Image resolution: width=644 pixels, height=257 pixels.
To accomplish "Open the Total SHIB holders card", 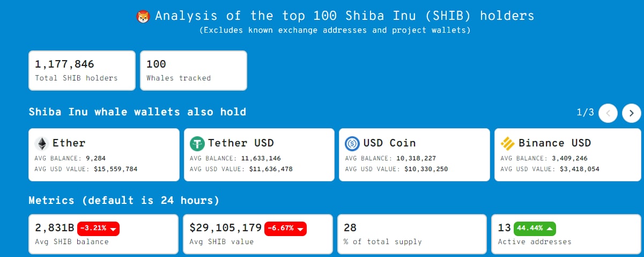I will [x=82, y=70].
